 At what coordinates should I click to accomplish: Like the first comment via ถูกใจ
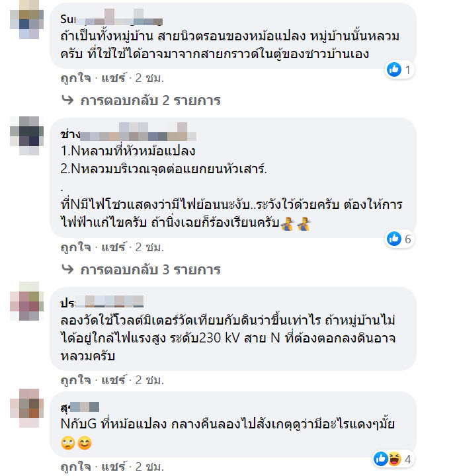[x=76, y=78]
